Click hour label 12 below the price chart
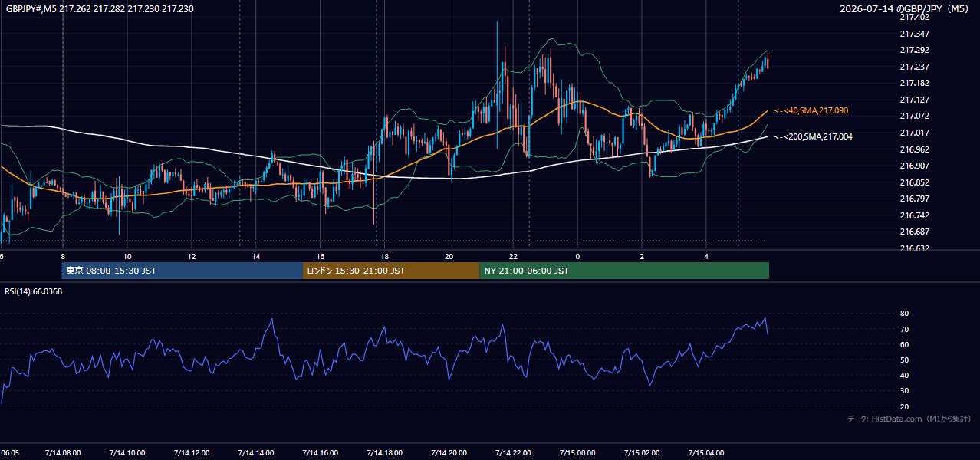 click(x=192, y=256)
